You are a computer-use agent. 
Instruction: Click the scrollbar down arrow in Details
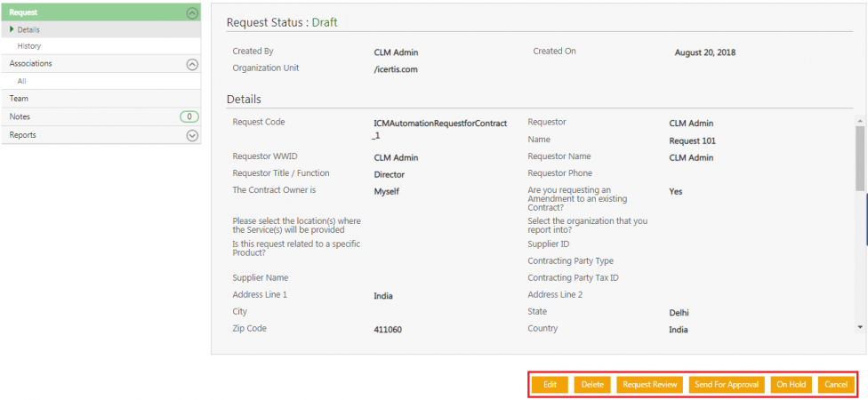860,327
